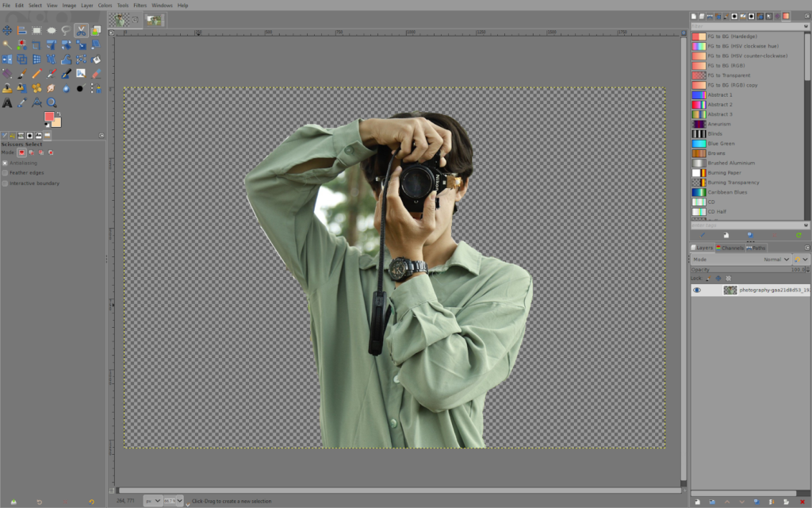The height and width of the screenshot is (508, 812).
Task: Select the Crop tool
Action: [36, 44]
